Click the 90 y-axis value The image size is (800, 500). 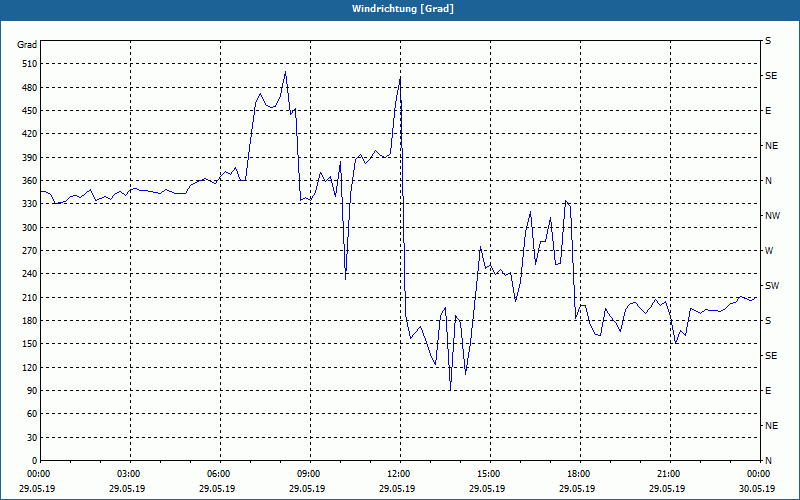pos(32,391)
